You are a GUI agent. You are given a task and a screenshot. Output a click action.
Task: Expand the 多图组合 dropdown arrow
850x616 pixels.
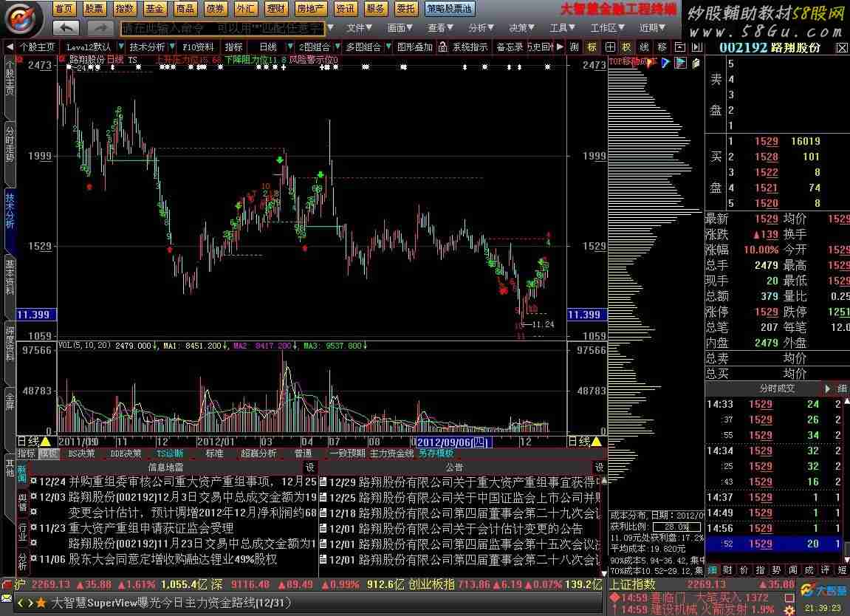pos(388,47)
